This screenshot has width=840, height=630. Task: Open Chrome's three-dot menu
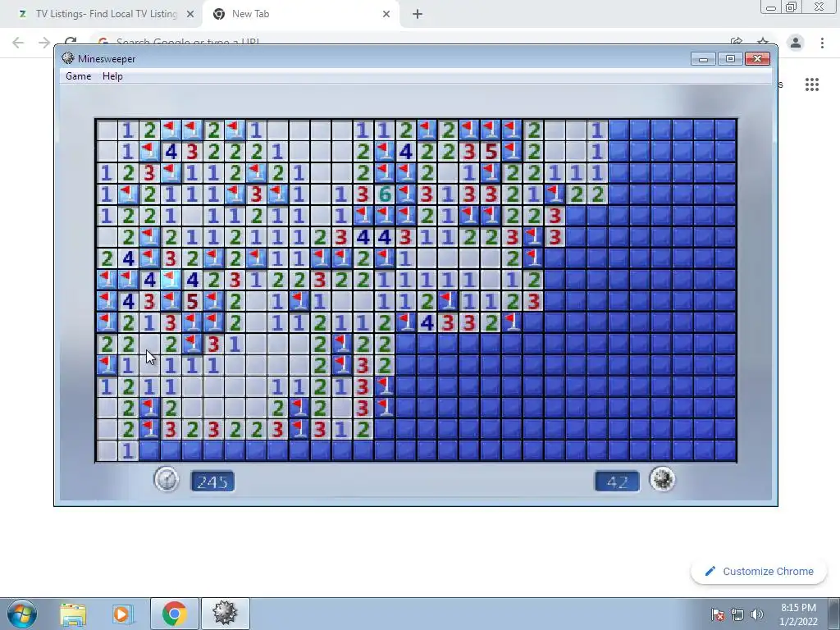[822, 43]
